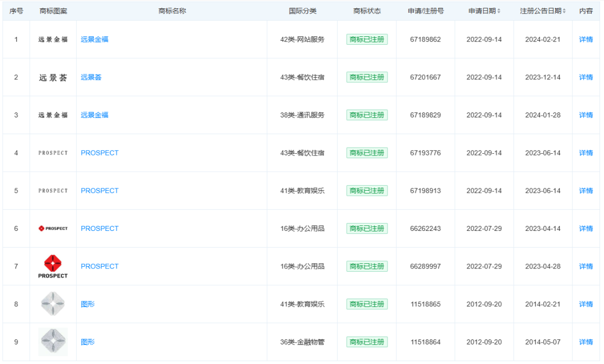604x364 pixels.
Task: Click 详情 for registration number 66289997
Action: click(x=586, y=267)
